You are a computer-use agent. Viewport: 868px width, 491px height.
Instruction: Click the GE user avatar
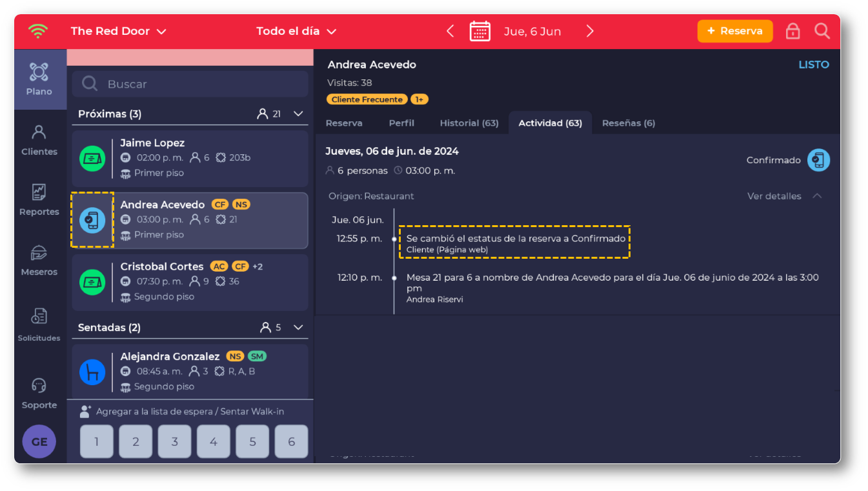click(x=39, y=442)
